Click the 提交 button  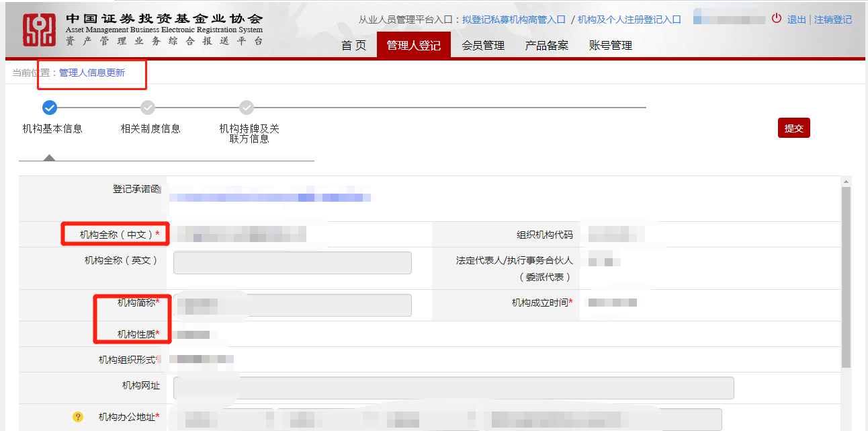click(794, 128)
